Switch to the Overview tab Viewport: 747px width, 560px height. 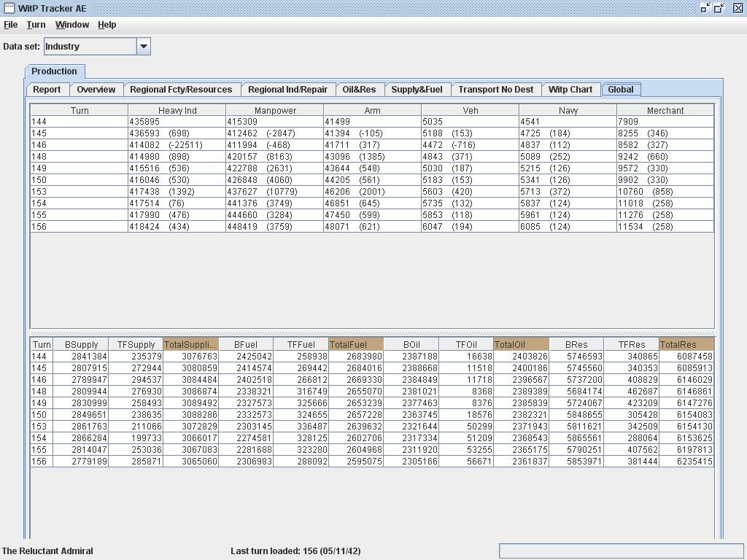[96, 90]
